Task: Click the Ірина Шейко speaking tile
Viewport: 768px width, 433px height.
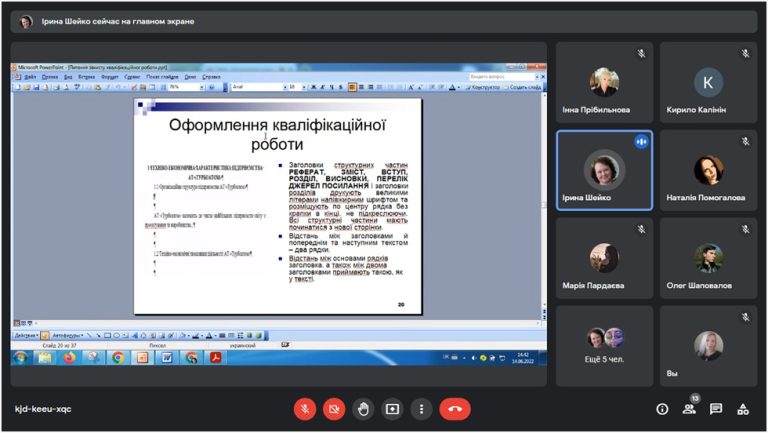Action: (x=604, y=170)
